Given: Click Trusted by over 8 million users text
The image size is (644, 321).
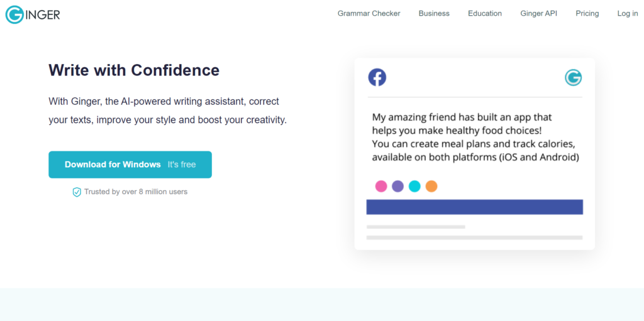Looking at the screenshot, I should 136,192.
